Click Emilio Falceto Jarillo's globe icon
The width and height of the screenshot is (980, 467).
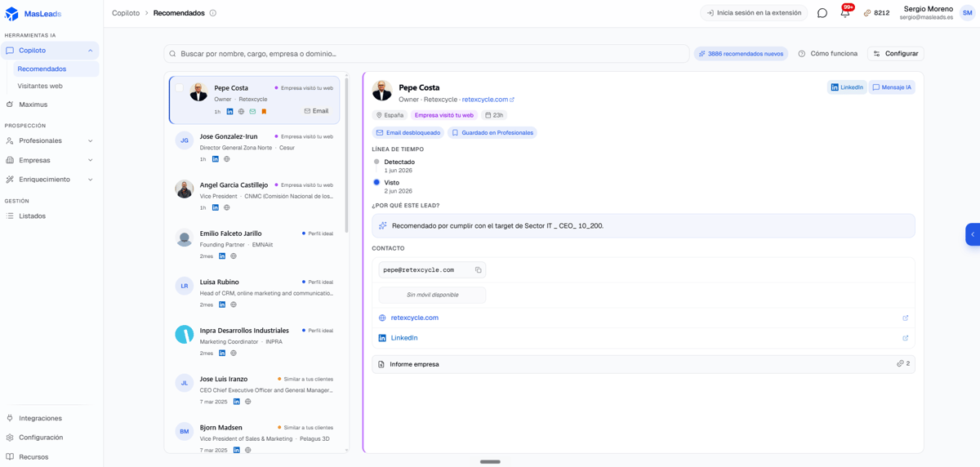click(x=234, y=256)
